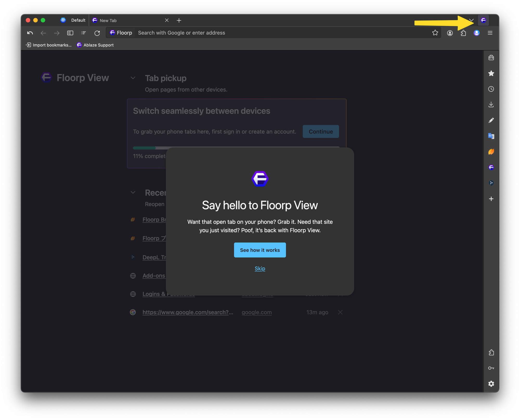
Task: Click the Floorp identity box
Action: pyautogui.click(x=121, y=33)
